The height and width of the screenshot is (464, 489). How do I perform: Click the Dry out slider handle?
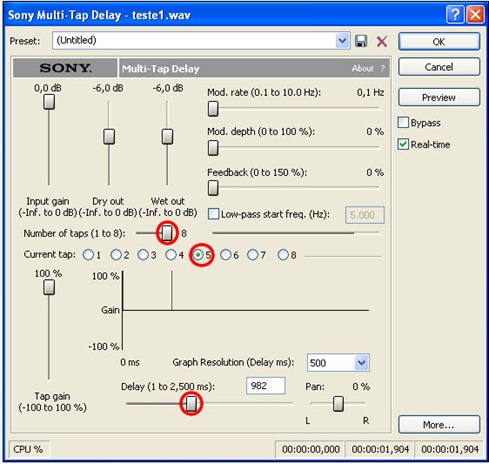point(109,137)
